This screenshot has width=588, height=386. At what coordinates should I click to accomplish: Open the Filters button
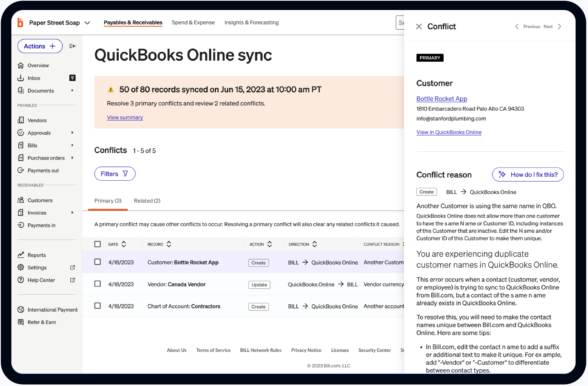coord(115,174)
